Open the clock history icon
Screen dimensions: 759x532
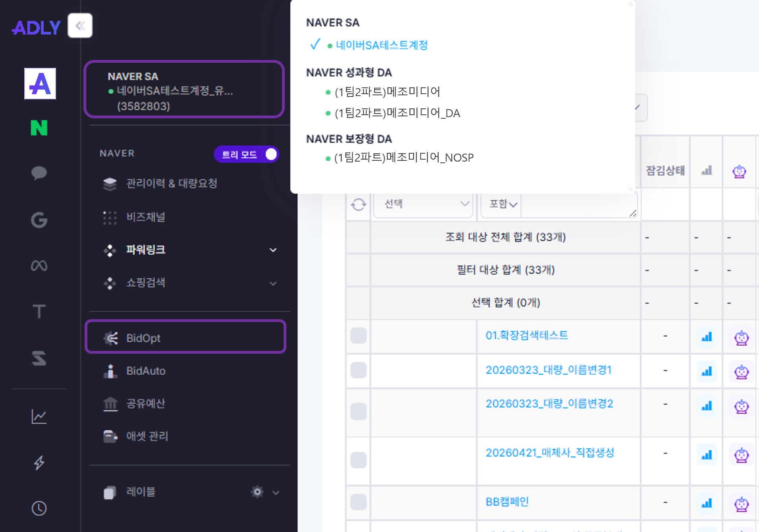[39, 509]
